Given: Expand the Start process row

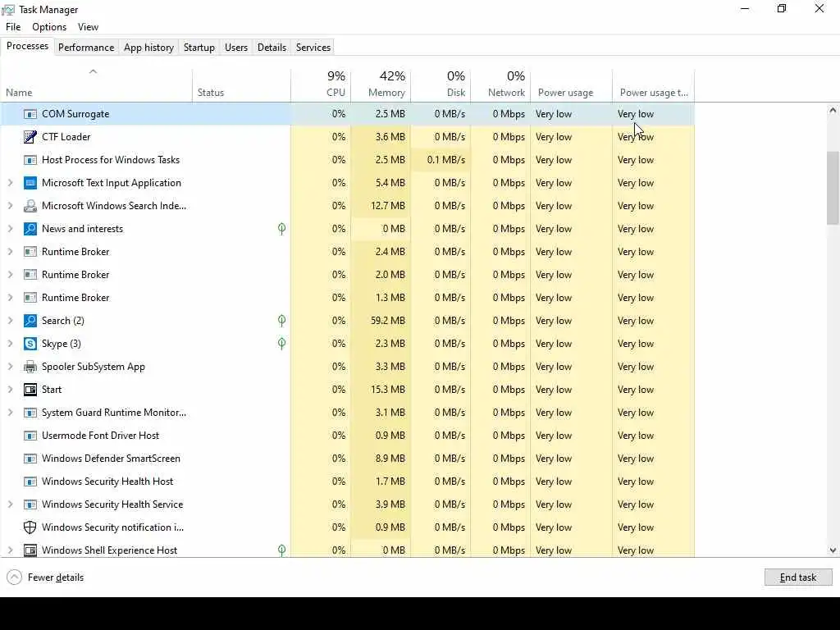Looking at the screenshot, I should tap(10, 390).
